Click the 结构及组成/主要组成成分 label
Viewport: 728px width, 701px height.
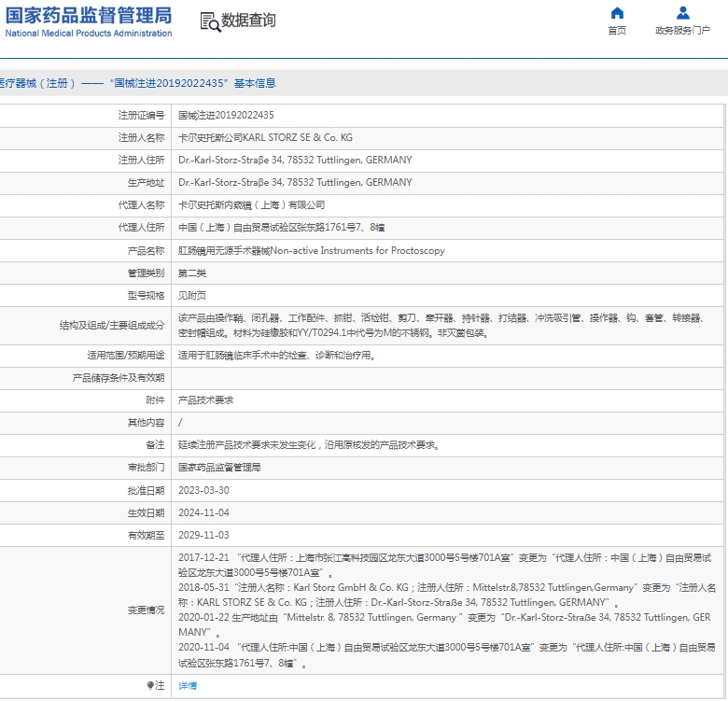[112, 326]
